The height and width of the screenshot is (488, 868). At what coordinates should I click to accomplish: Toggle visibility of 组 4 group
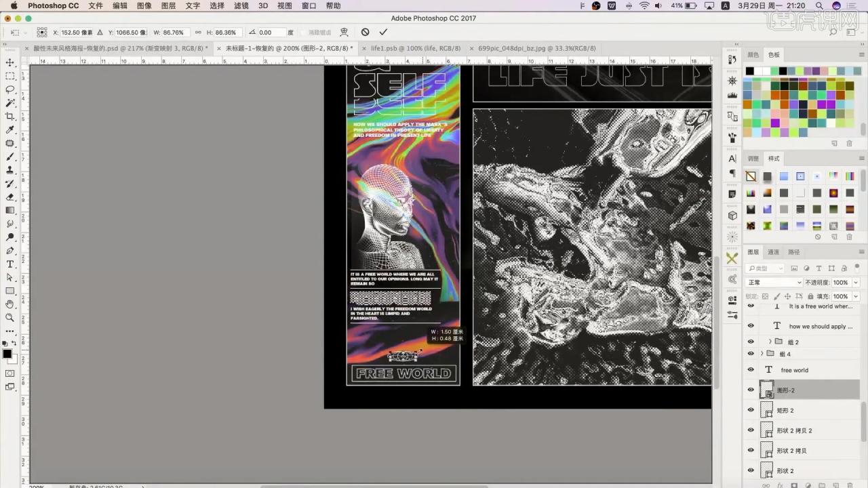point(751,354)
